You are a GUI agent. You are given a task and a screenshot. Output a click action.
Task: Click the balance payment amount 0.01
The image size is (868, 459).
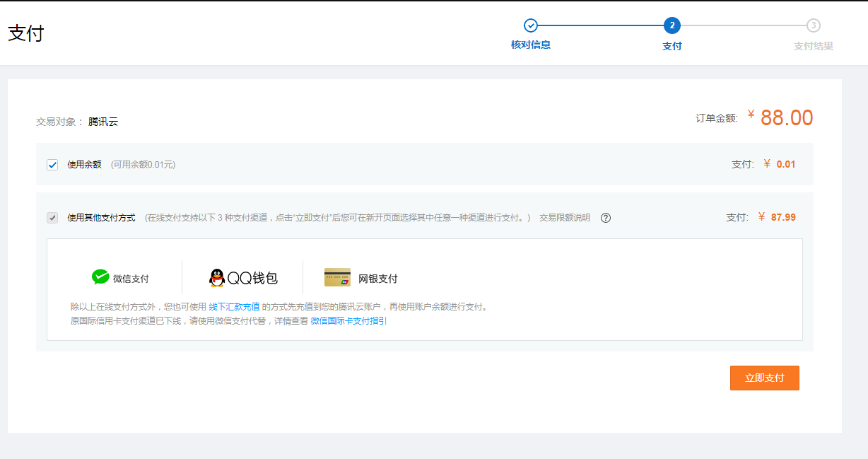[786, 164]
